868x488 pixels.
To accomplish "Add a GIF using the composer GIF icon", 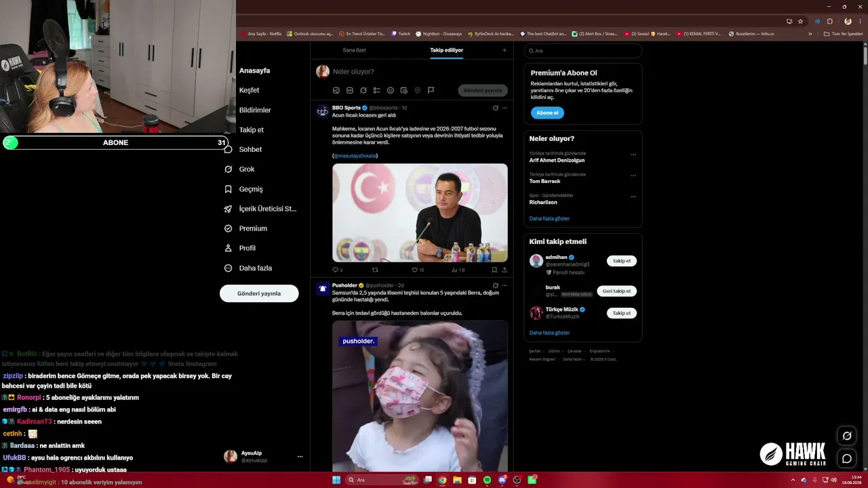I will pyautogui.click(x=350, y=90).
